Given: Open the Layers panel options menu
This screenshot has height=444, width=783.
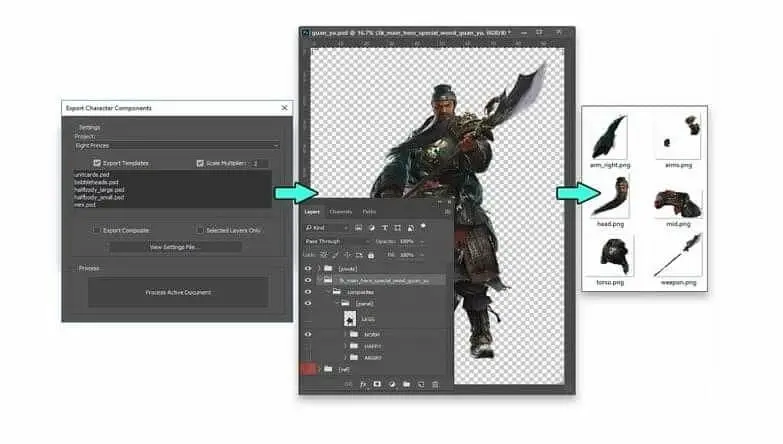Looking at the screenshot, I should tap(447, 212).
